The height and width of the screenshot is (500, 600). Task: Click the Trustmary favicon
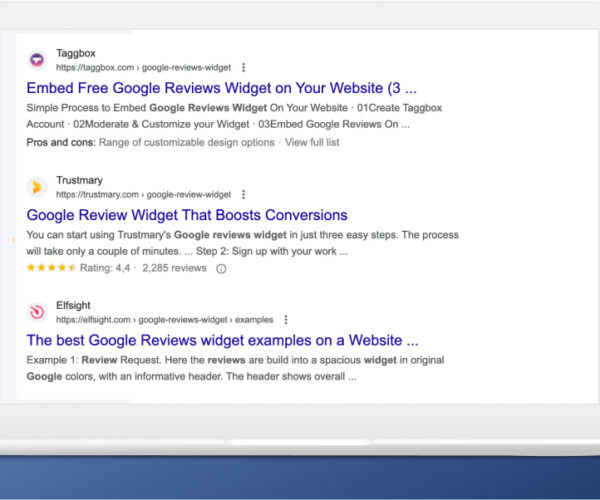[37, 187]
